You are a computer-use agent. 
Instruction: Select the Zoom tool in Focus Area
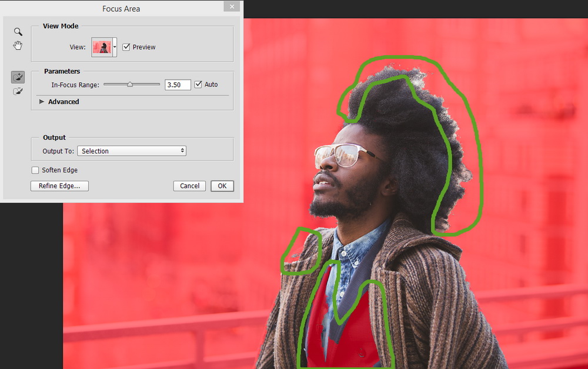coord(18,32)
